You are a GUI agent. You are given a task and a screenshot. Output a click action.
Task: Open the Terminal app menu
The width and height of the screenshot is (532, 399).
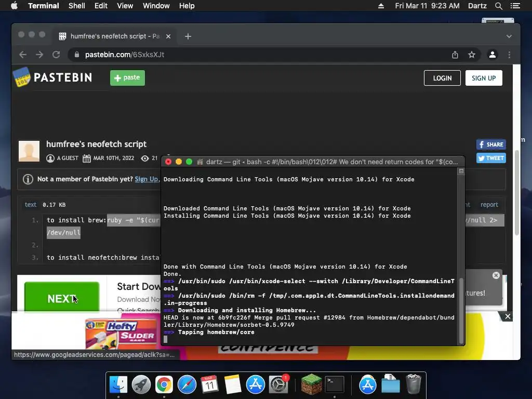(x=44, y=6)
